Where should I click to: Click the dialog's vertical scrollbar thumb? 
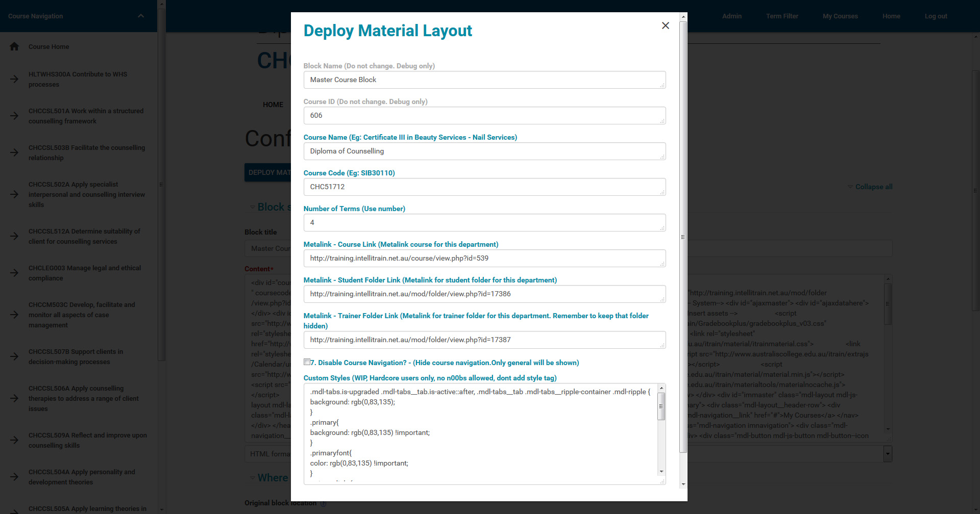(683, 237)
